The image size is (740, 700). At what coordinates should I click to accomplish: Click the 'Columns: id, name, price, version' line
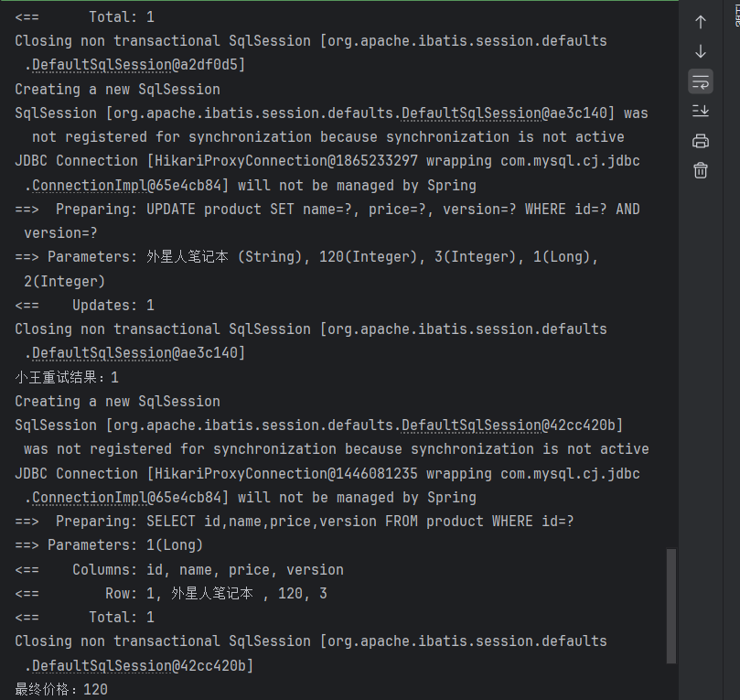tap(179, 570)
